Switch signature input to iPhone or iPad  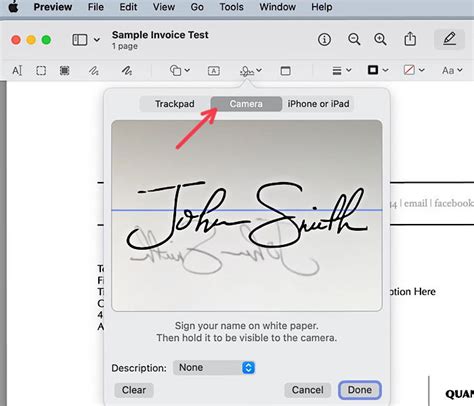tap(318, 104)
